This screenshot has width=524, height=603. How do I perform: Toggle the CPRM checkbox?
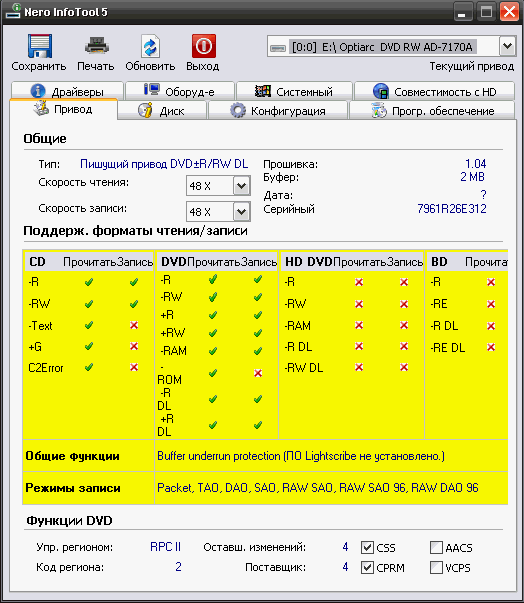[368, 567]
